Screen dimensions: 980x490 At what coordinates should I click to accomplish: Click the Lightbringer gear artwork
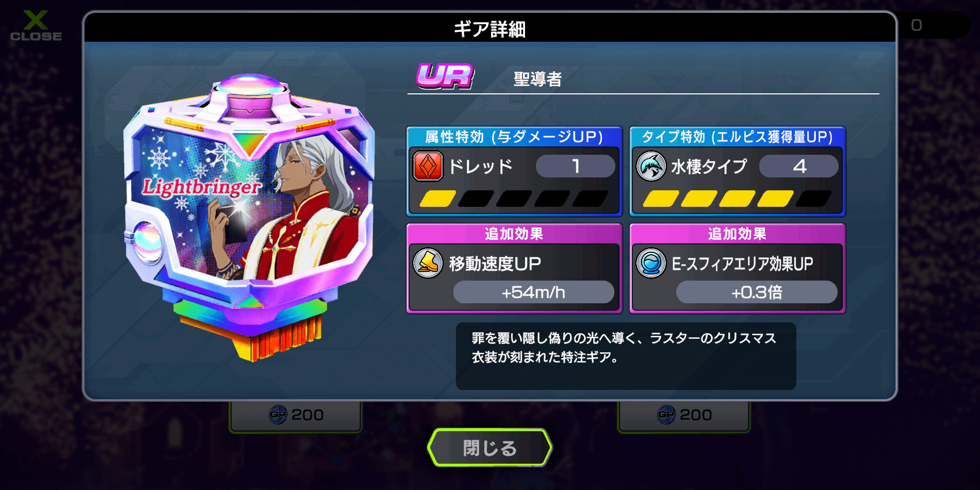pyautogui.click(x=249, y=217)
